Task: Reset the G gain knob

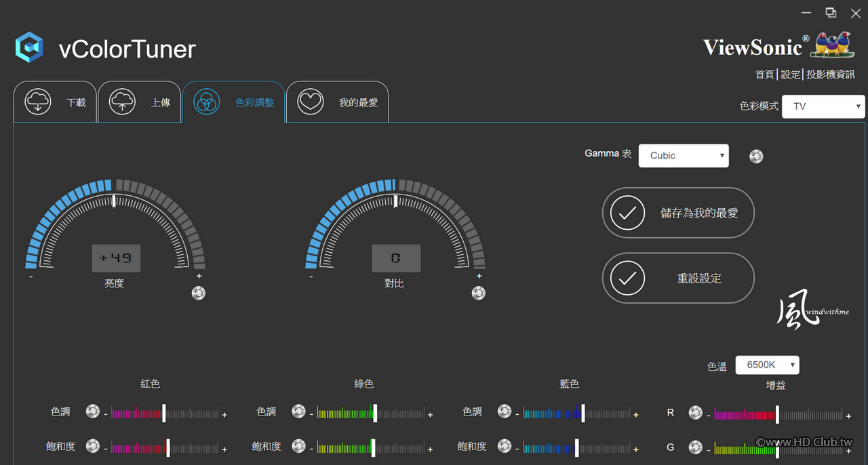Action: point(695,447)
